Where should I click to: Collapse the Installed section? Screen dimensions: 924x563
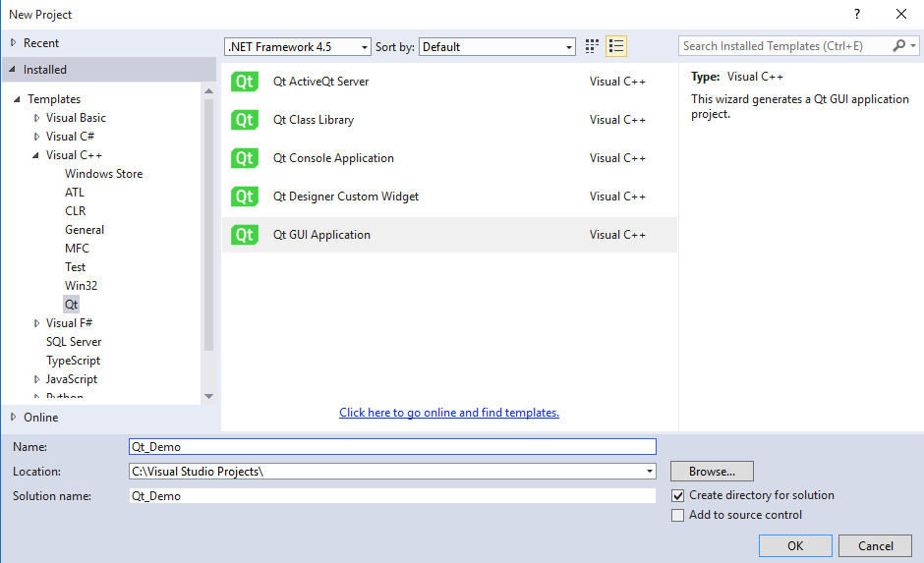click(13, 70)
